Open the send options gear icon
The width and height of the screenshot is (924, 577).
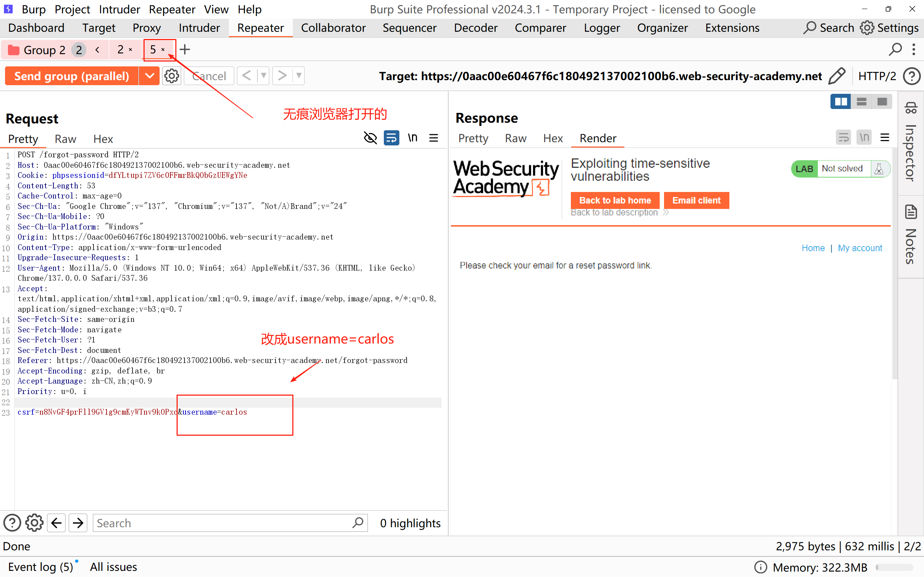click(172, 76)
